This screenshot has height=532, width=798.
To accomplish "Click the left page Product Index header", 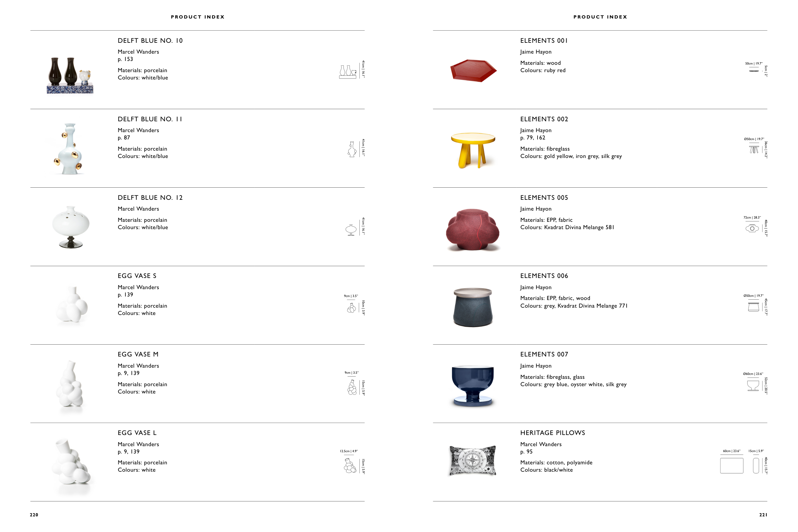I will (x=198, y=17).
